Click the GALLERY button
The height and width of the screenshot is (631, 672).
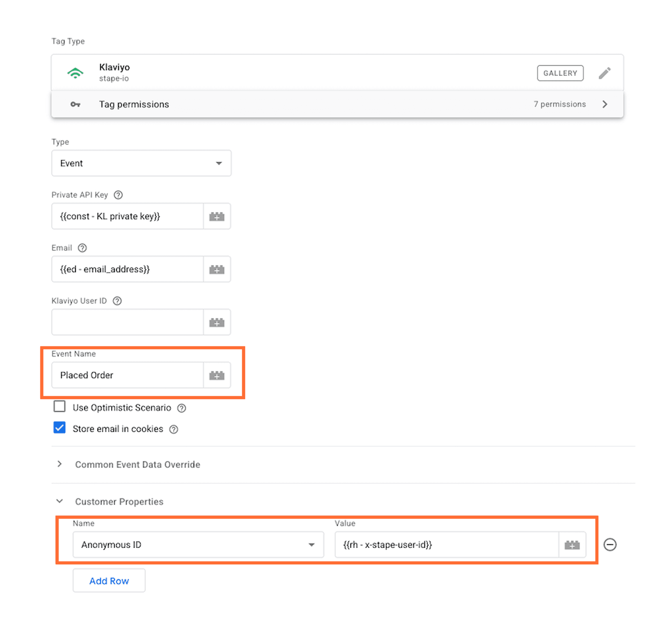coord(560,73)
